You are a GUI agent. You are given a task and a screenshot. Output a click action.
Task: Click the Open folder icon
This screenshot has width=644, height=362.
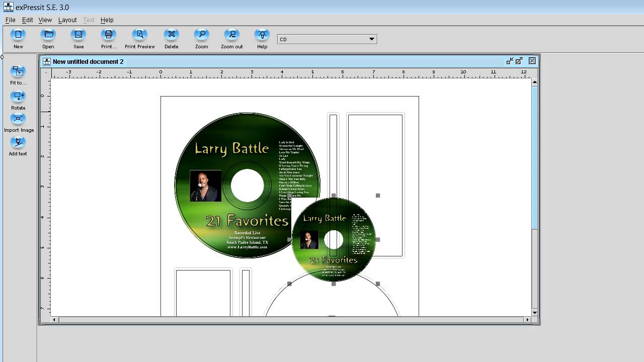click(x=48, y=34)
